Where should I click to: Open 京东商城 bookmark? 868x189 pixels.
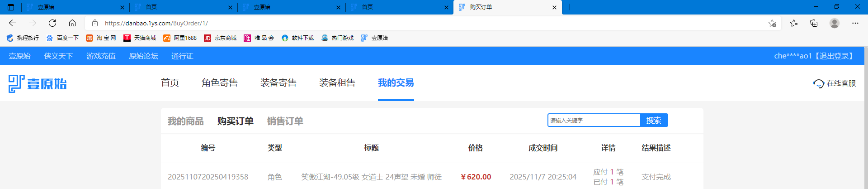[220, 38]
